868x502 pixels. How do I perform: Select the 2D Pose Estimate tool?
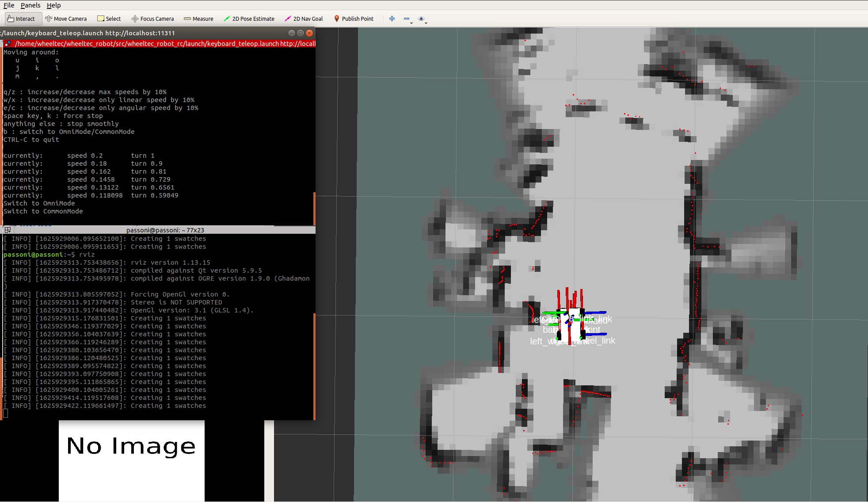pos(249,19)
